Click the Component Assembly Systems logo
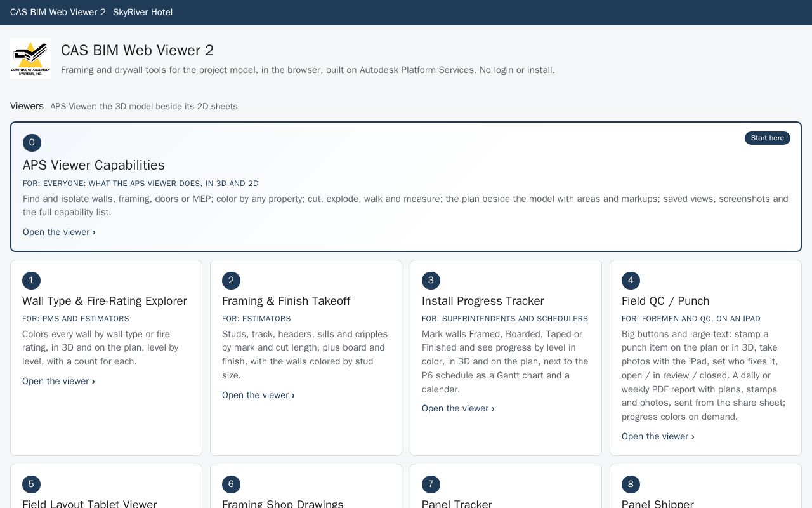This screenshot has width=812, height=508. [x=30, y=58]
